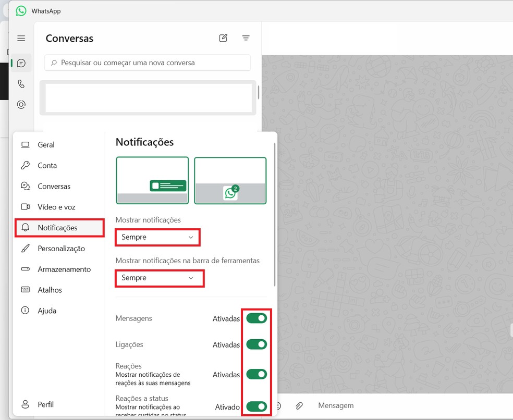Select the Calls icon in sidebar
513x420 pixels.
[x=21, y=83]
